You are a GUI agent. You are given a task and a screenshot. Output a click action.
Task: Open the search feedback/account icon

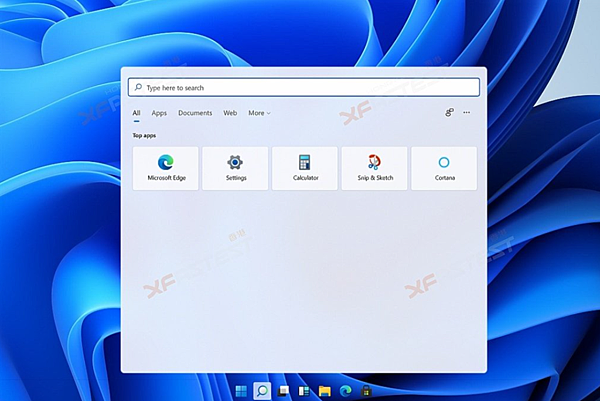(449, 112)
